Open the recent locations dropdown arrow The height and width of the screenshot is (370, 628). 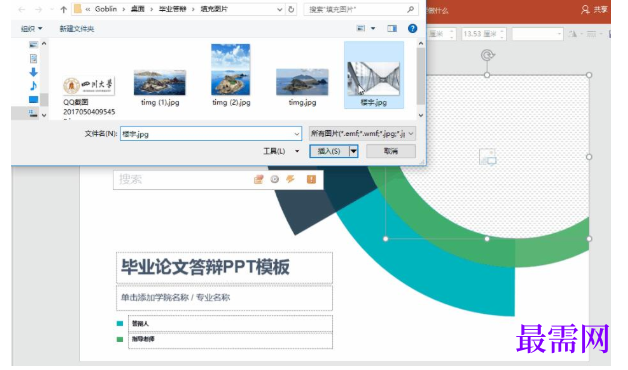coord(52,9)
